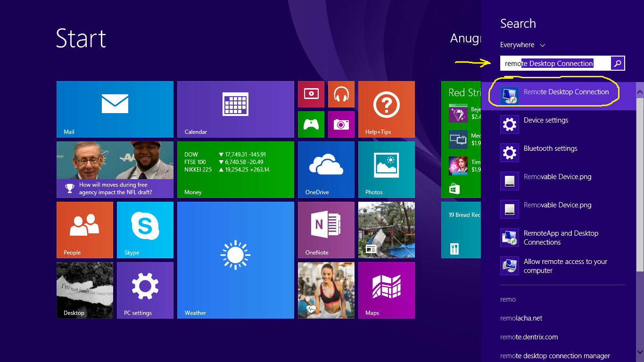644x362 pixels.
Task: Open the Photos tile
Action: pos(387,170)
